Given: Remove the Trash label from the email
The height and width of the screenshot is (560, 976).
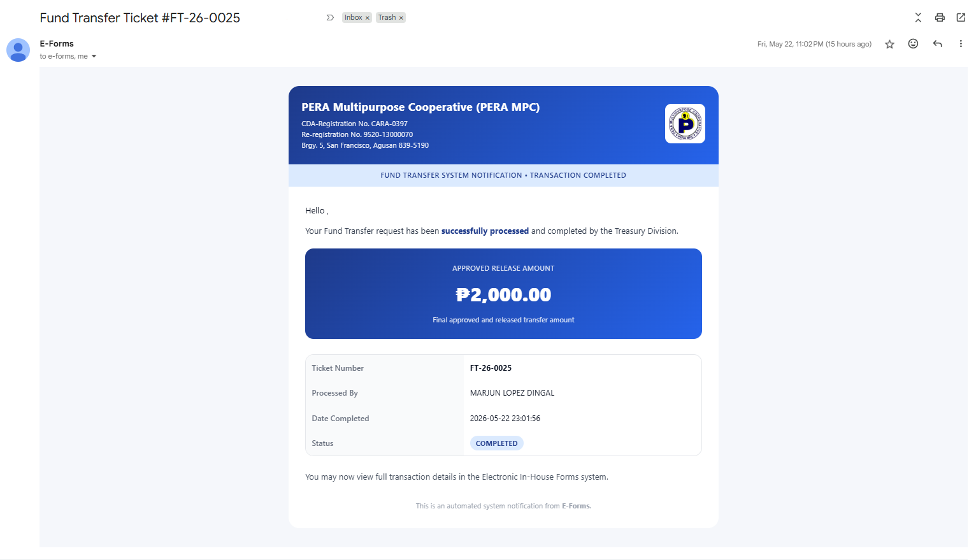Looking at the screenshot, I should point(401,18).
